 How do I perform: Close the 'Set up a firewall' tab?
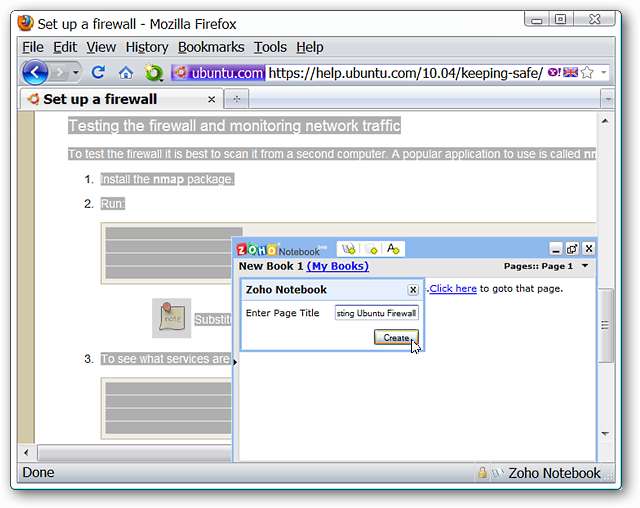[211, 100]
